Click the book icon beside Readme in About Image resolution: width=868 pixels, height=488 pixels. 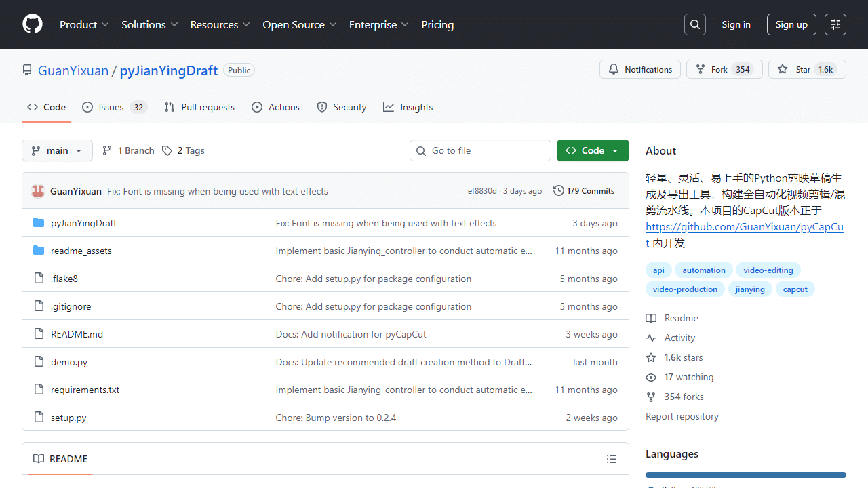coord(651,318)
